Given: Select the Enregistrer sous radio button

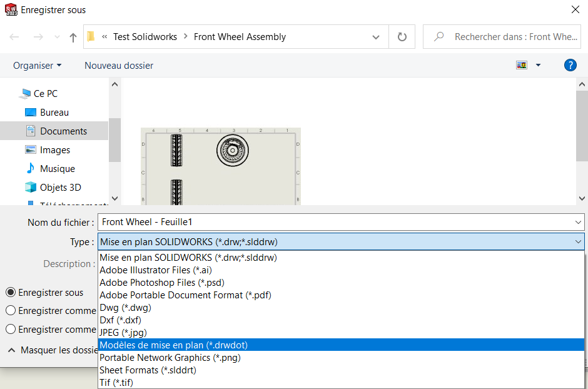Looking at the screenshot, I should coord(11,292).
